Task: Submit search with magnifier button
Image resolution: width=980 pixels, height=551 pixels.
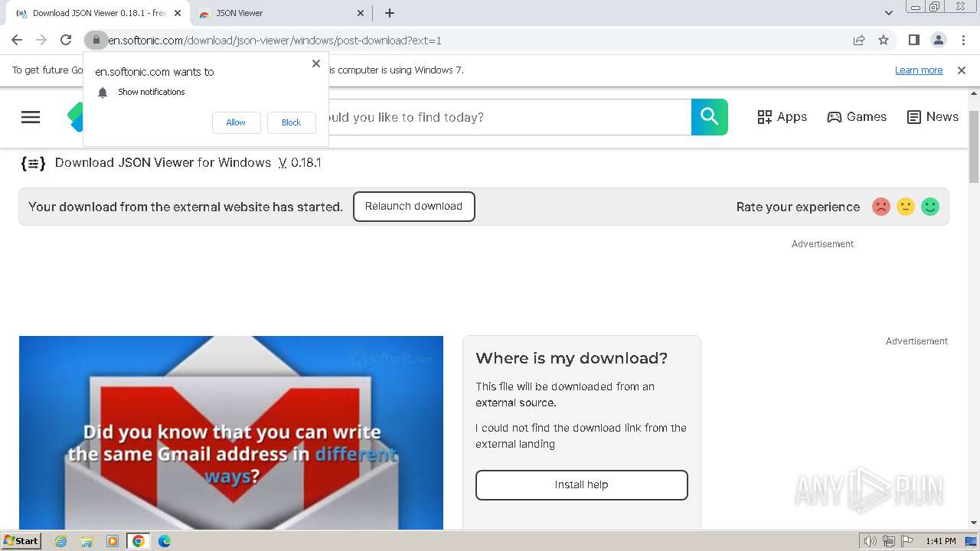Action: tap(710, 117)
